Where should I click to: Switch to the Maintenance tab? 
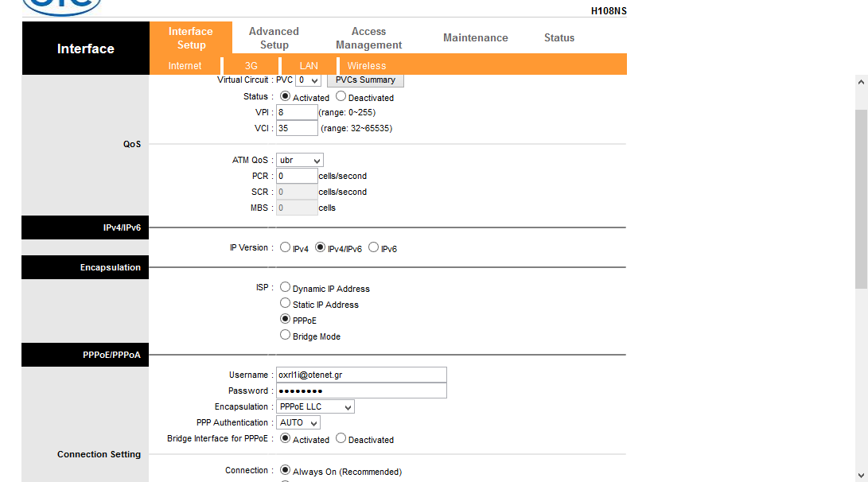476,37
